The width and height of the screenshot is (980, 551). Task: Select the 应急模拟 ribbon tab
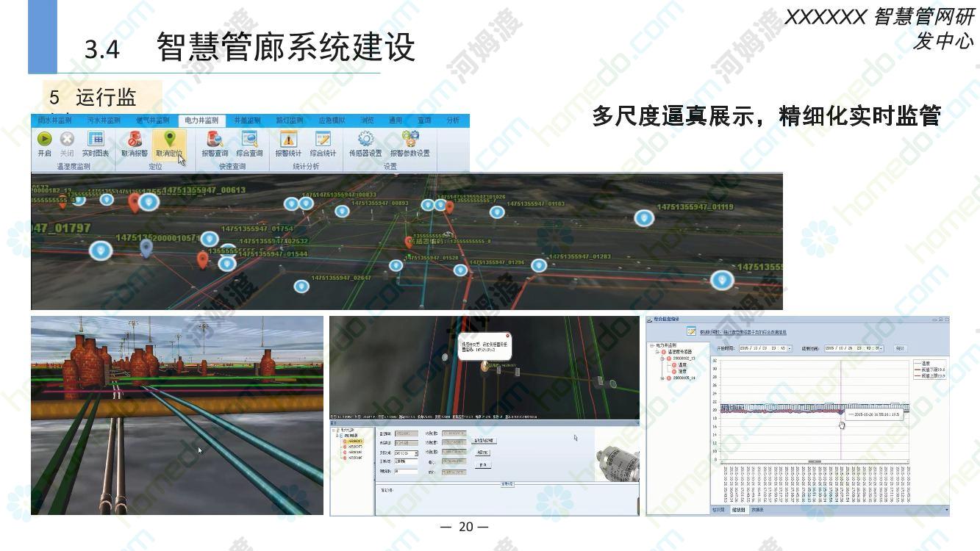pyautogui.click(x=332, y=120)
